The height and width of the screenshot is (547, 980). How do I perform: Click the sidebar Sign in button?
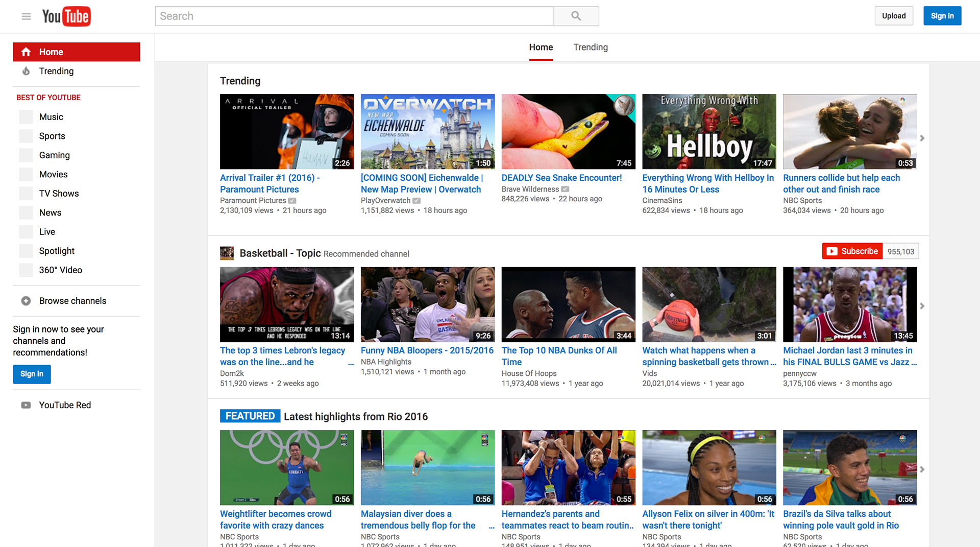click(32, 374)
